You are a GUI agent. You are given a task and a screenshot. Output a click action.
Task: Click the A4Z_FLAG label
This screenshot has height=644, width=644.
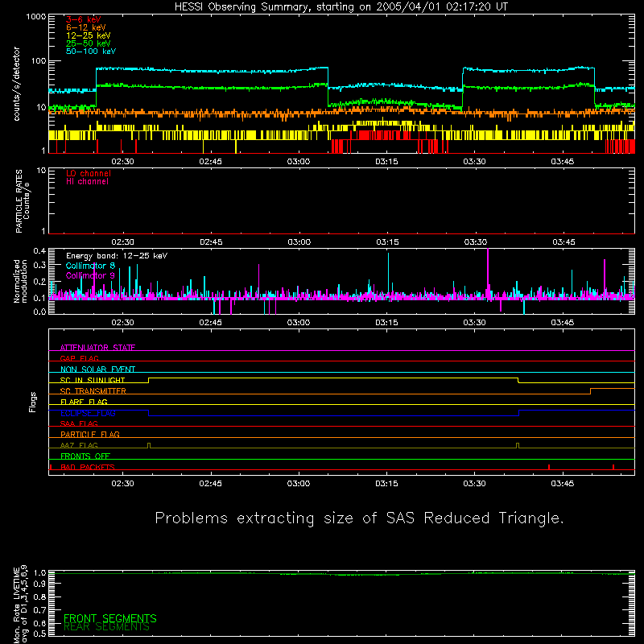[79, 445]
